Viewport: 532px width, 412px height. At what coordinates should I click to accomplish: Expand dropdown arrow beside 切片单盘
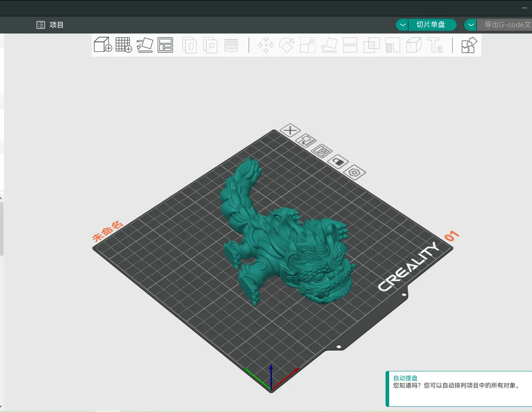402,25
